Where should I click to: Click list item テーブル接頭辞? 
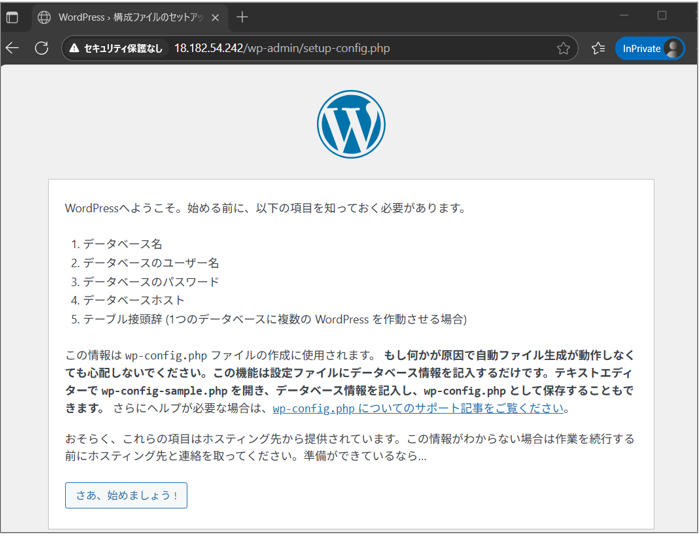click(275, 319)
